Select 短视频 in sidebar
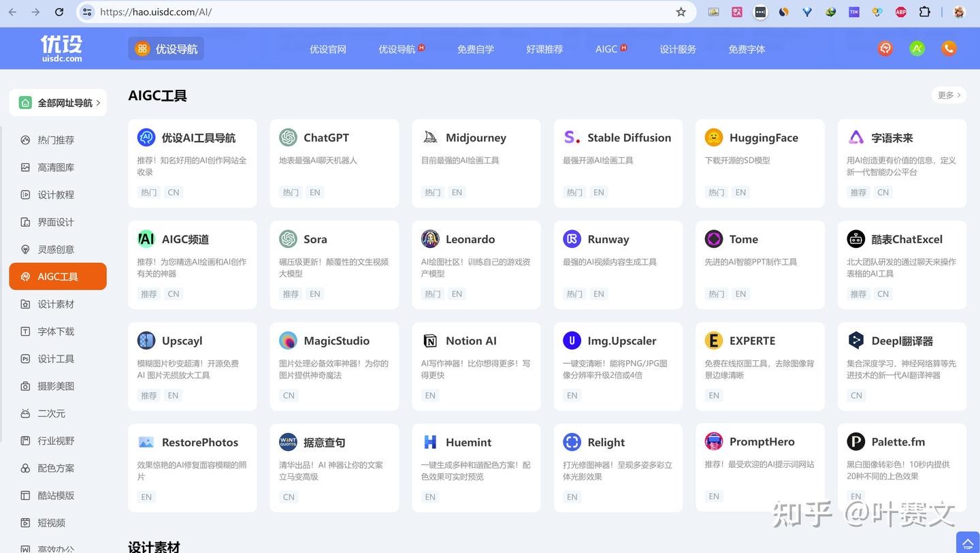The width and height of the screenshot is (980, 553). pos(58,523)
